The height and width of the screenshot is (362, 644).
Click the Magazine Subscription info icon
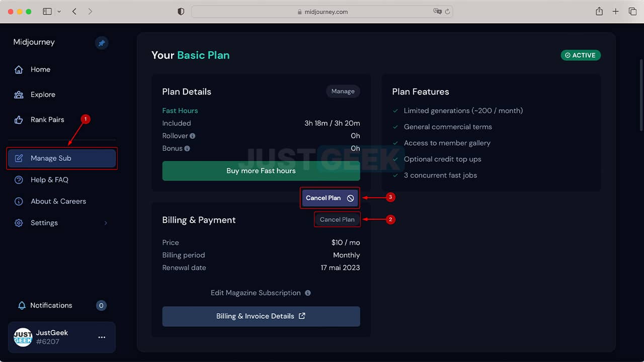coord(308,293)
